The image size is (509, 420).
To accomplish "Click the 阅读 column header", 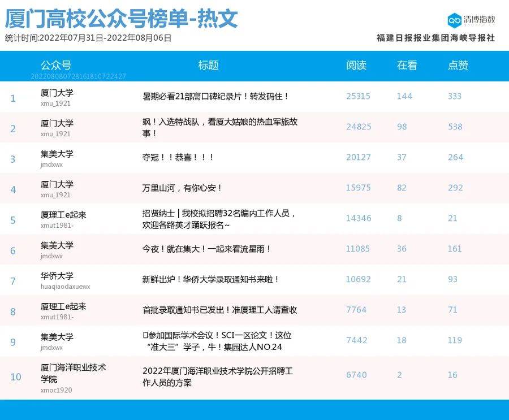I will click(x=356, y=65).
